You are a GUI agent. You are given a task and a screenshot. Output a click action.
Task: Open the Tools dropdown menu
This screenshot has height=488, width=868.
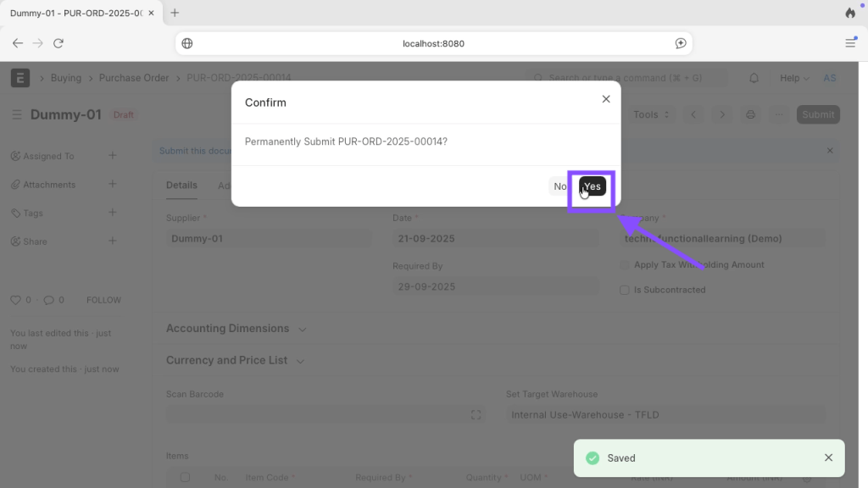[x=651, y=114]
